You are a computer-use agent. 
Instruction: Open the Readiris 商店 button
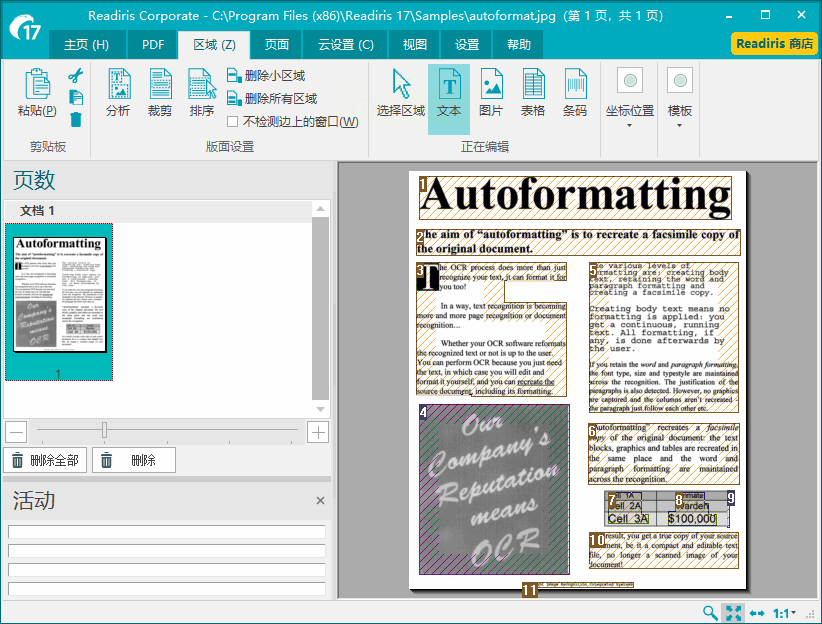(774, 44)
